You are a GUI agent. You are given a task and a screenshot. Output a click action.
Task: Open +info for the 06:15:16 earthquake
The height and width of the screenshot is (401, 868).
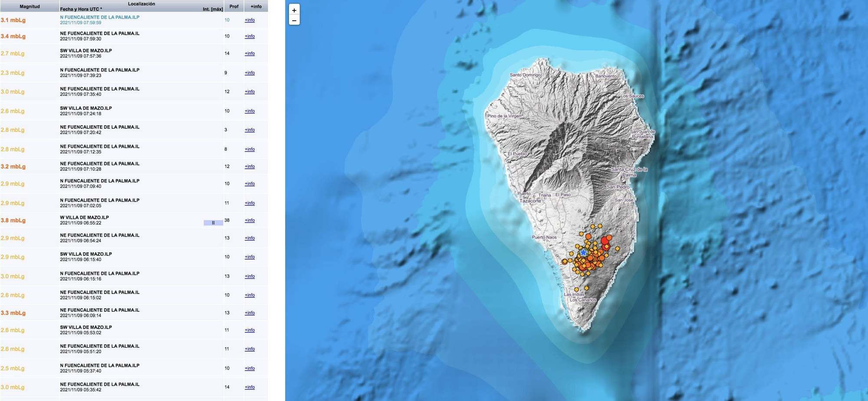250,276
